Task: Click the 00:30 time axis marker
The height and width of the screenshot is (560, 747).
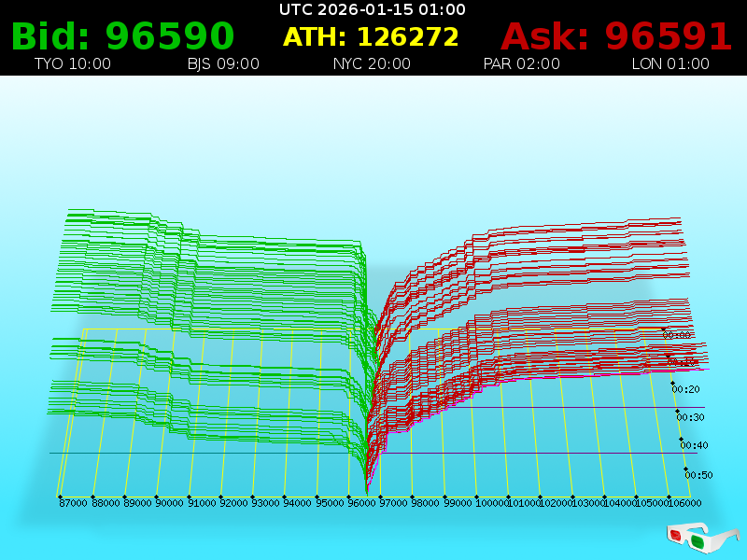Action: [x=690, y=417]
